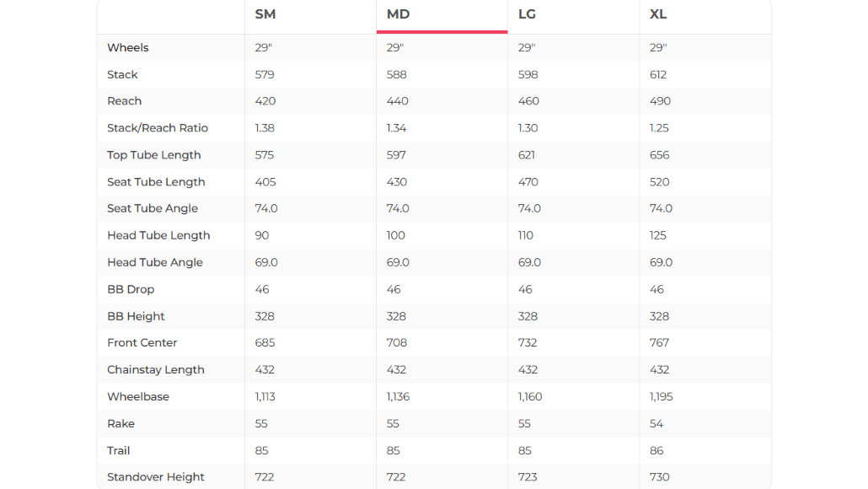Image resolution: width=868 pixels, height=489 pixels.
Task: Click the Stack/Reach Ratio row label
Action: click(158, 128)
